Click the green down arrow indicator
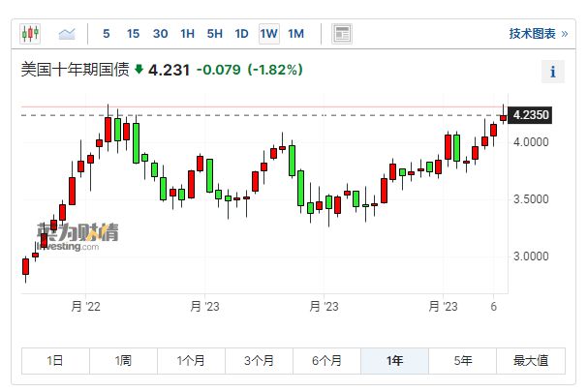Viewport: 588px width, 392px height. pos(139,69)
